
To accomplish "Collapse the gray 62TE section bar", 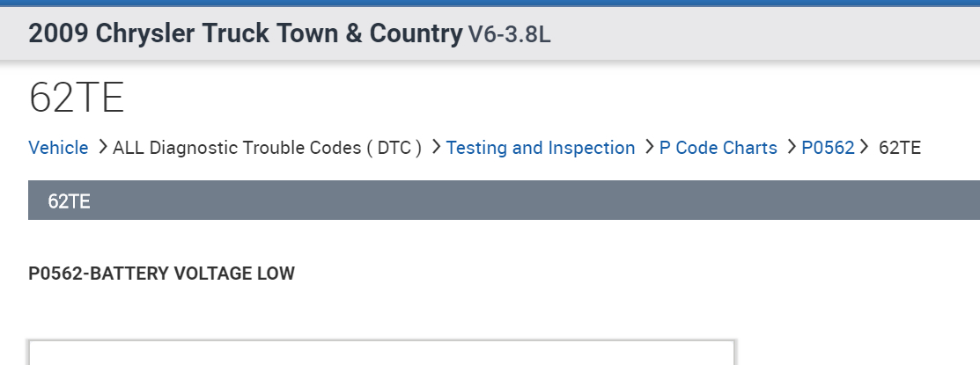I will (504, 201).
